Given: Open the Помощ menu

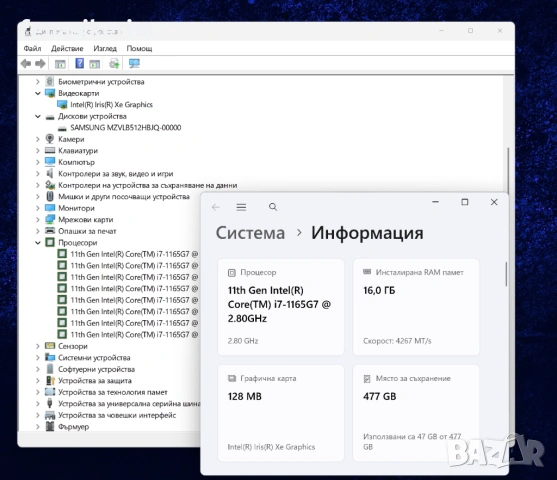Looking at the screenshot, I should (140, 48).
